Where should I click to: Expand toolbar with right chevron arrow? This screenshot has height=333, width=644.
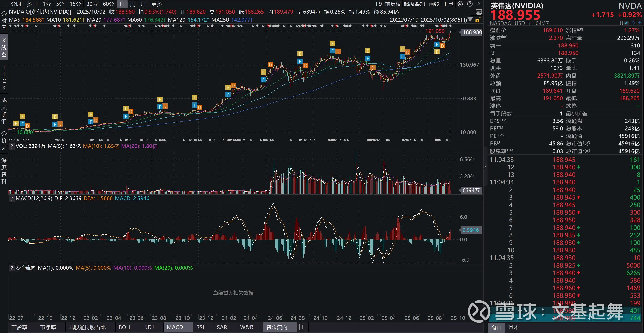(x=479, y=4)
